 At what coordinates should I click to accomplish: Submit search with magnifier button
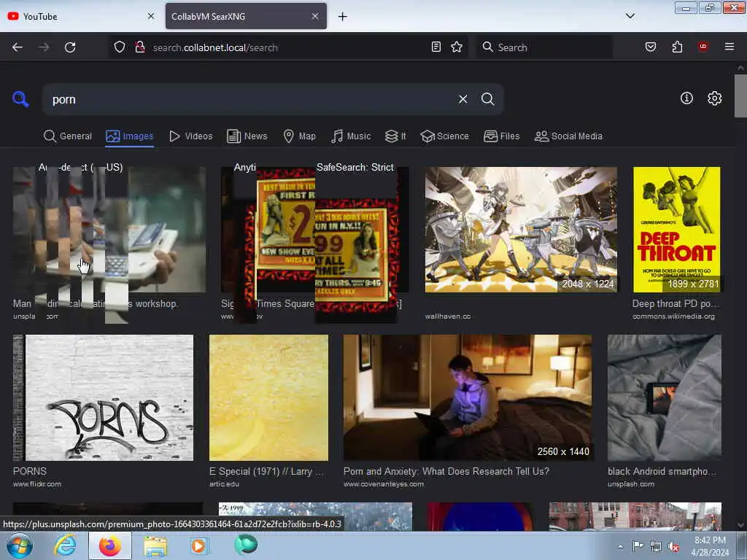click(487, 99)
